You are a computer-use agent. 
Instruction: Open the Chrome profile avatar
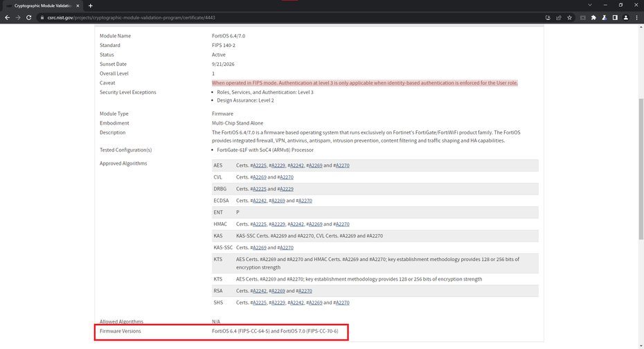[x=626, y=17]
